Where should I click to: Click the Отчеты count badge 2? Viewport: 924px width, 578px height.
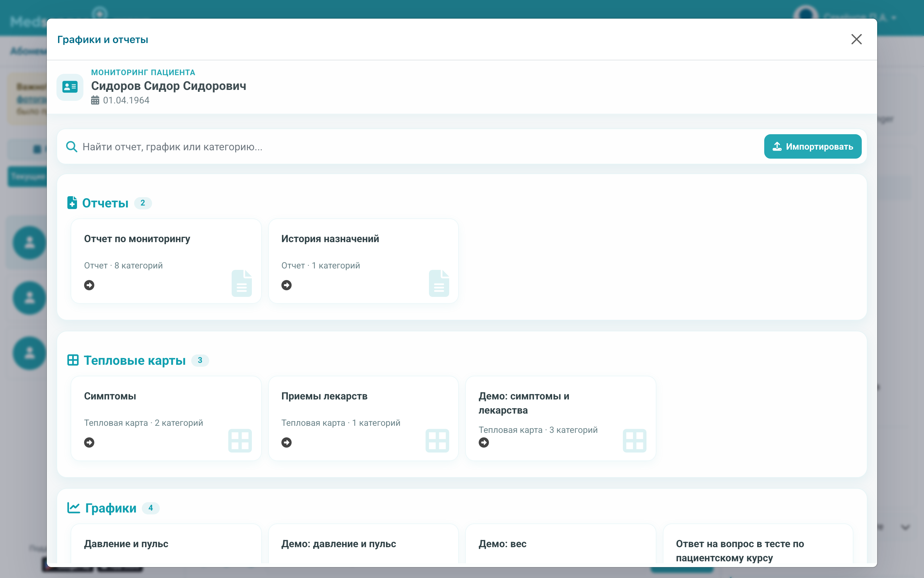point(143,203)
